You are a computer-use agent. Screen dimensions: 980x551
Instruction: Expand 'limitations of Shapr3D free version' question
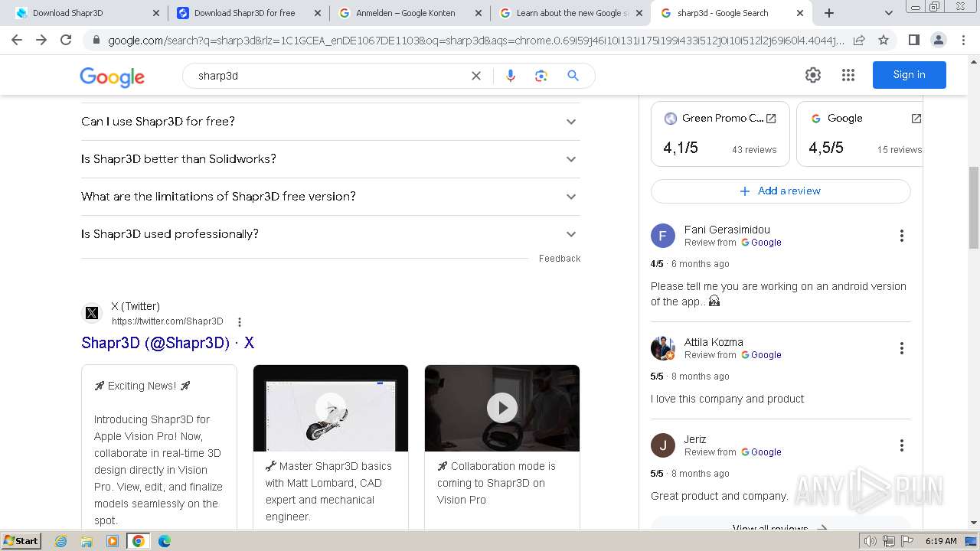coord(331,197)
